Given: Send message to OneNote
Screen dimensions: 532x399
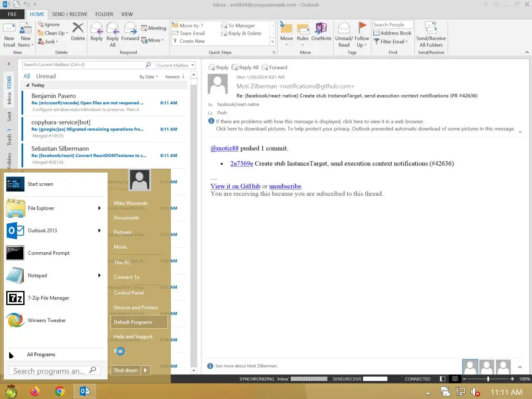Looking at the screenshot, I should pyautogui.click(x=321, y=32).
